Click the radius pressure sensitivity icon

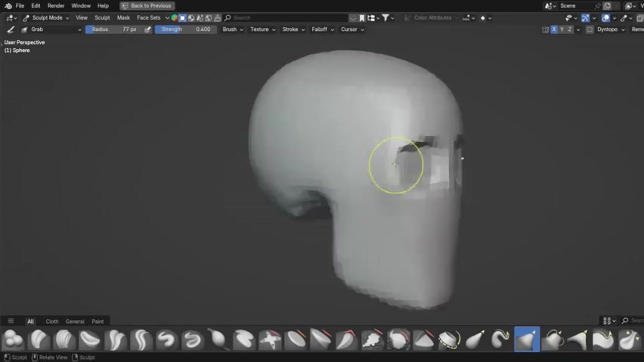[x=147, y=29]
